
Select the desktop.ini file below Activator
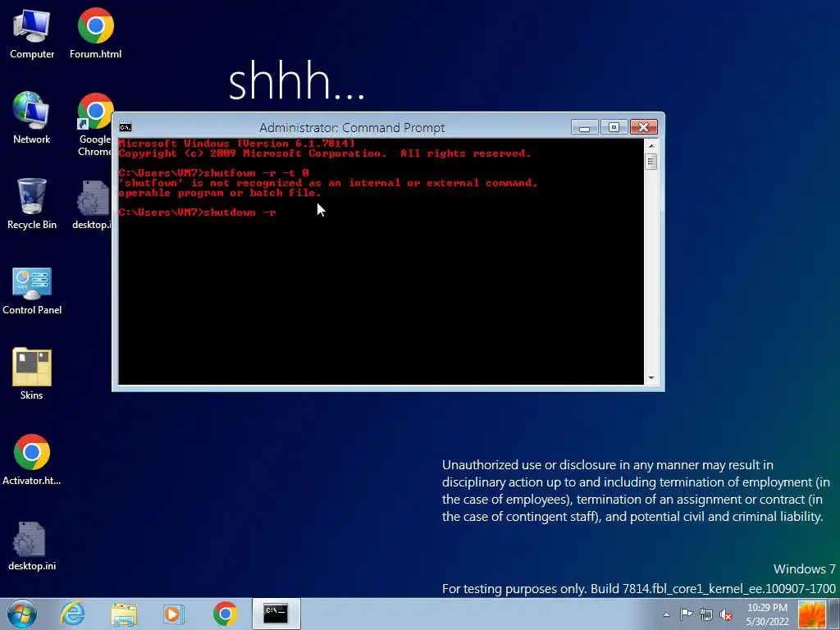(x=32, y=546)
